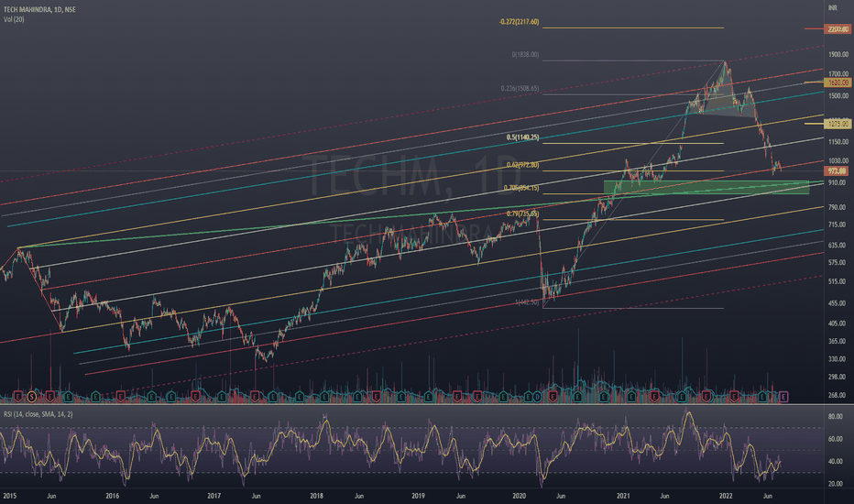Click the Vol (20) indicator legend

point(14,19)
